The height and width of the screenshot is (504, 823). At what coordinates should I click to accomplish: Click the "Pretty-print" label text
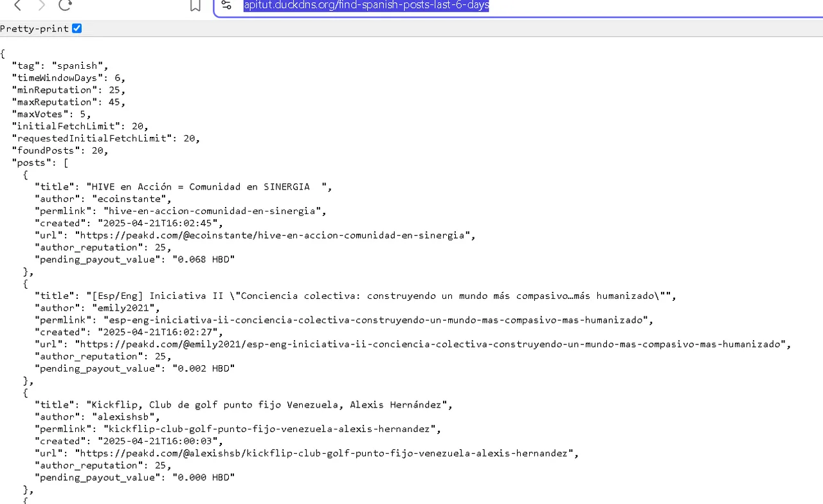coord(35,29)
